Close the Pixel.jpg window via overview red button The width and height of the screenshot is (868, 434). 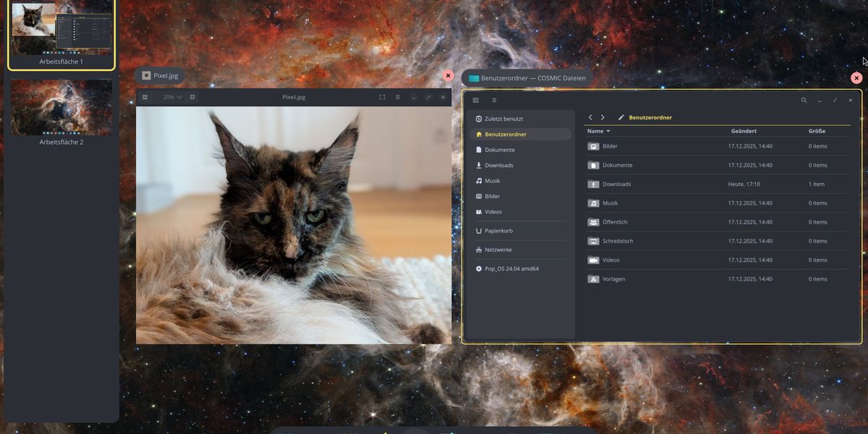tap(448, 75)
